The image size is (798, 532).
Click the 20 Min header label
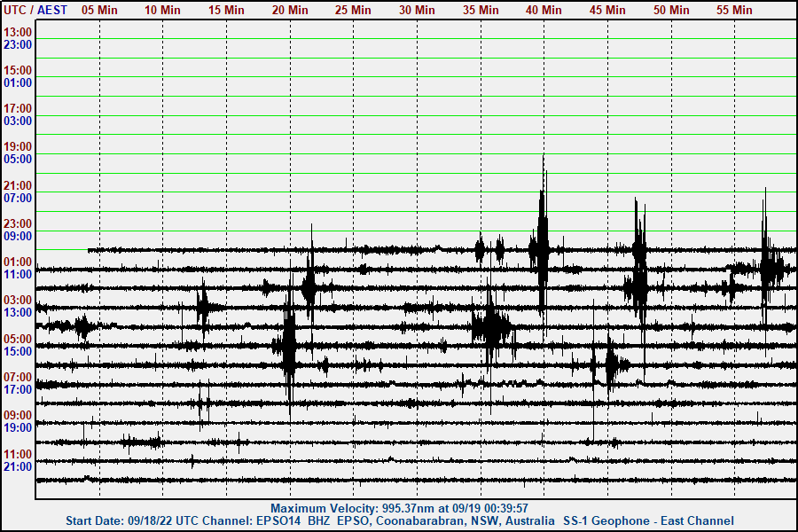pos(290,10)
